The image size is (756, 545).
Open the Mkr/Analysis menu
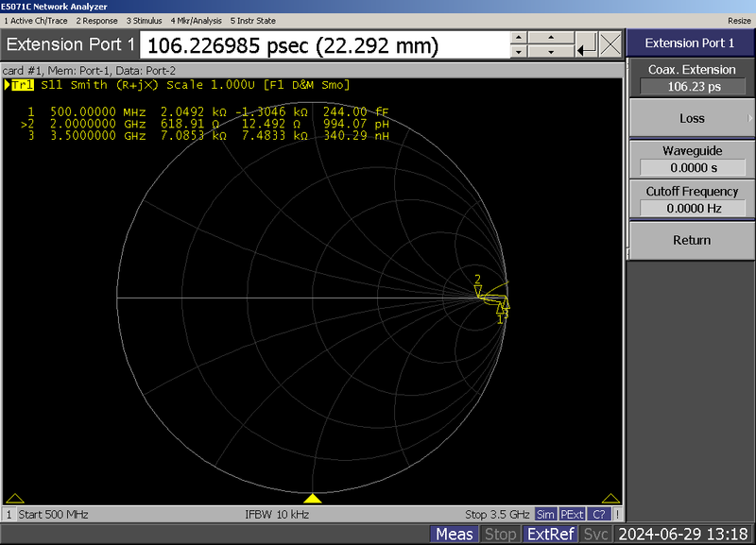coord(198,21)
